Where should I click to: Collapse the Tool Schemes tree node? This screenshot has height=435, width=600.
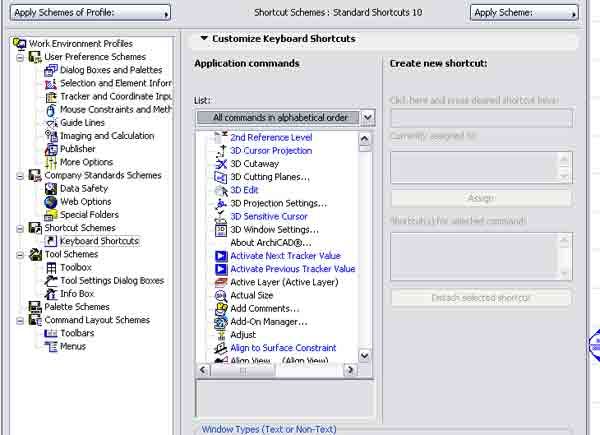click(20, 255)
